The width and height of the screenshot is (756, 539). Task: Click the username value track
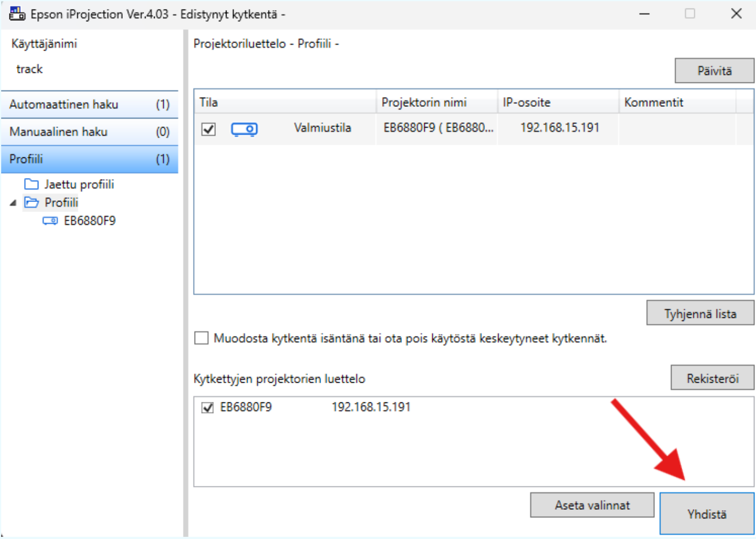click(29, 69)
